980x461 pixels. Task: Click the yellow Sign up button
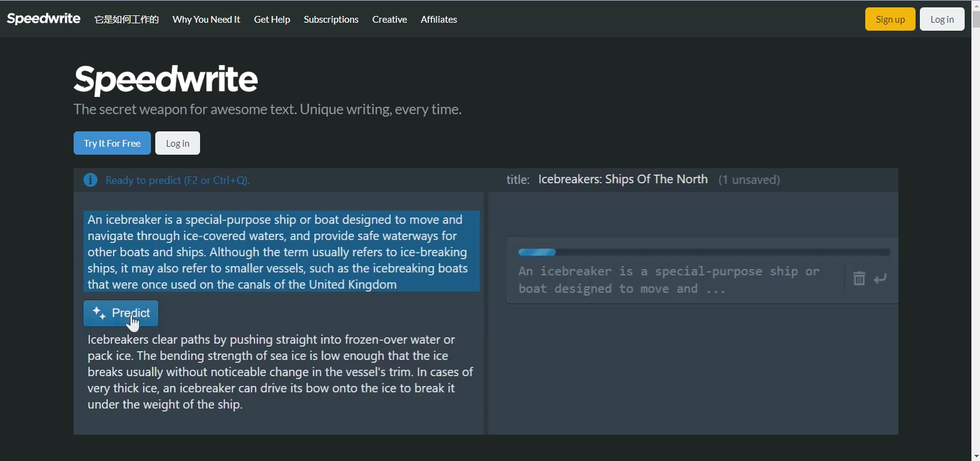(x=890, y=19)
